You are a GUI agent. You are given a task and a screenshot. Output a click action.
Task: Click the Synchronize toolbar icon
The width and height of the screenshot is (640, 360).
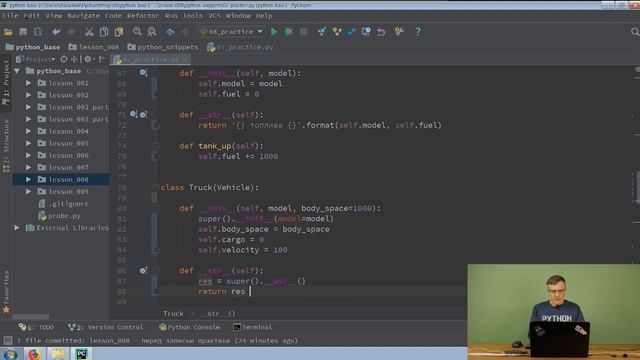(x=38, y=32)
